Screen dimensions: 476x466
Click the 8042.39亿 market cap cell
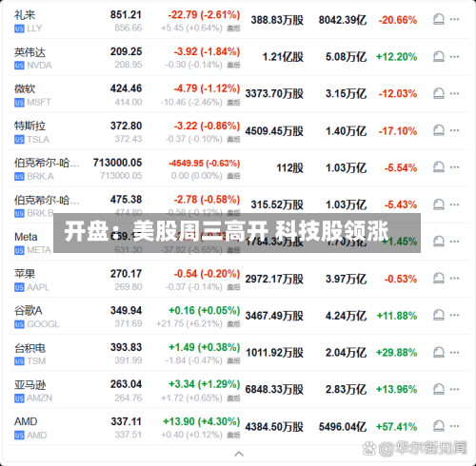343,20
